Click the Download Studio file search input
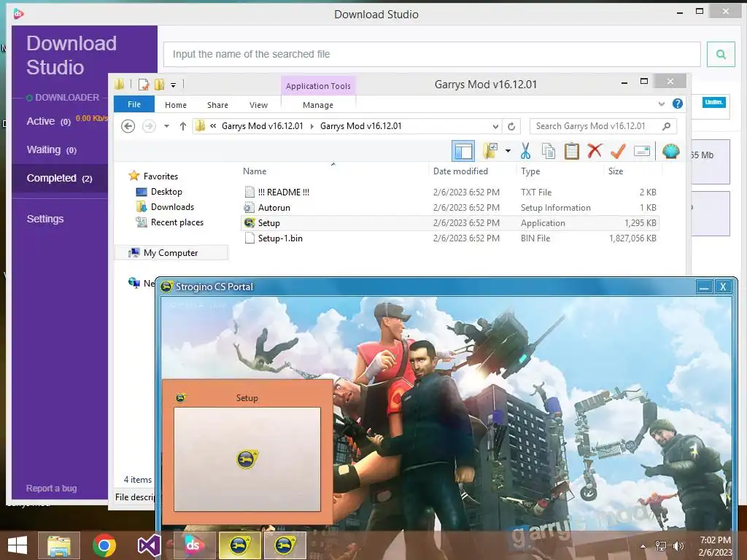The width and height of the screenshot is (747, 560). 432,54
